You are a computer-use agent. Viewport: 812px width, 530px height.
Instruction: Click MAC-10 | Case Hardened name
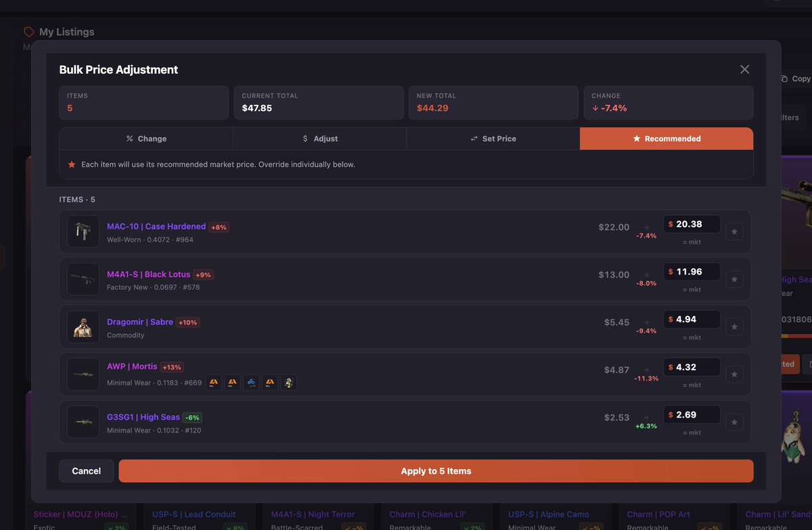click(x=156, y=227)
